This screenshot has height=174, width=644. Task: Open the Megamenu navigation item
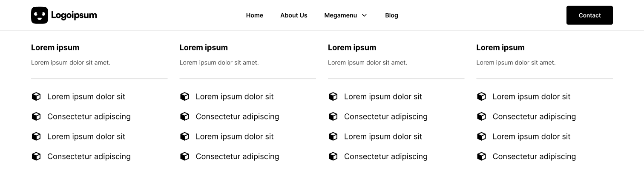coord(341,15)
